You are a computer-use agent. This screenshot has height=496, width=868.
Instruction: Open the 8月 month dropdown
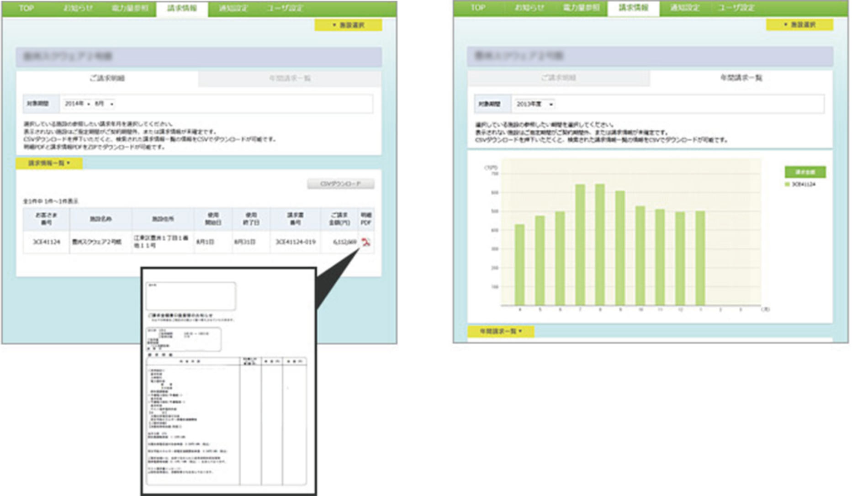tap(104, 104)
